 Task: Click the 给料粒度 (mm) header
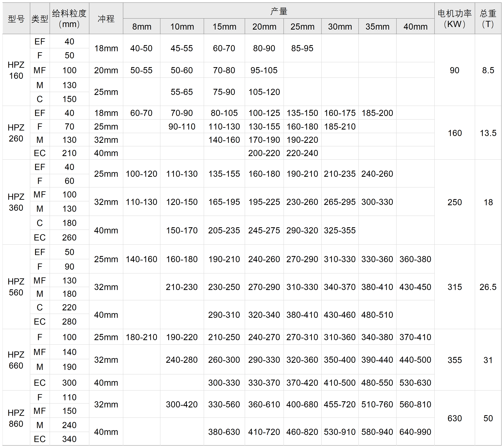(69, 19)
